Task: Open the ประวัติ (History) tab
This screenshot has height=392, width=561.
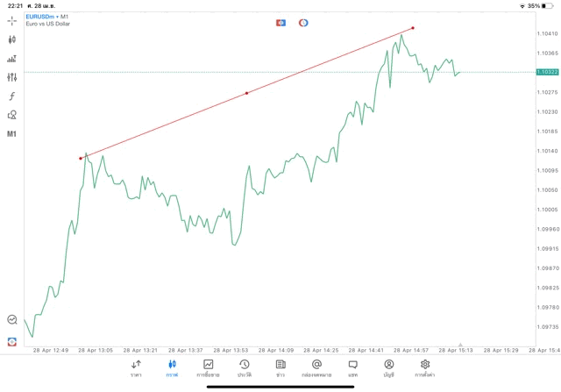Action: coord(244,368)
